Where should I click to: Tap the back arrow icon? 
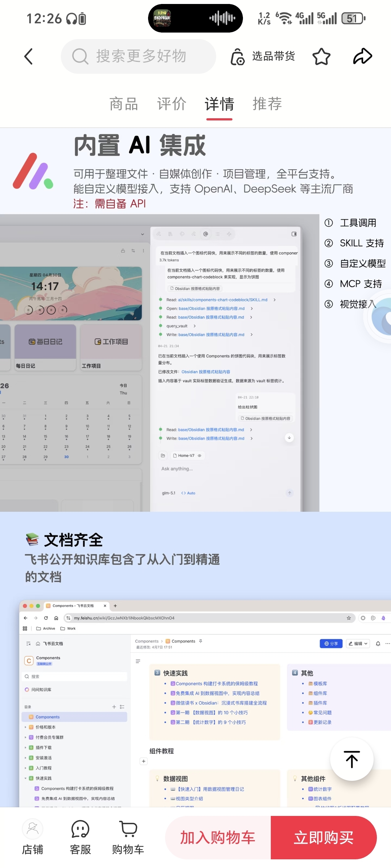(x=29, y=56)
